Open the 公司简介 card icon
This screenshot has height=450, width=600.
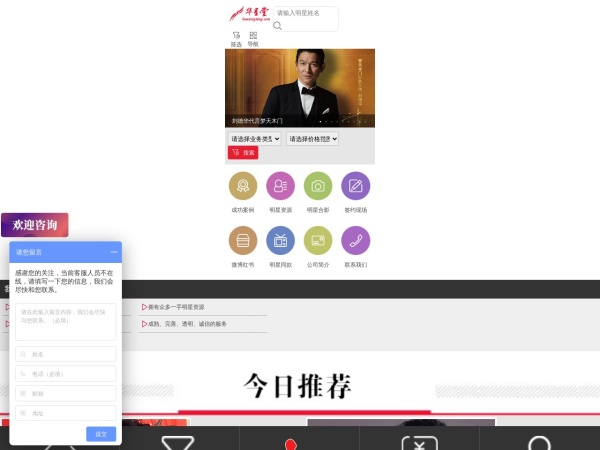318,240
